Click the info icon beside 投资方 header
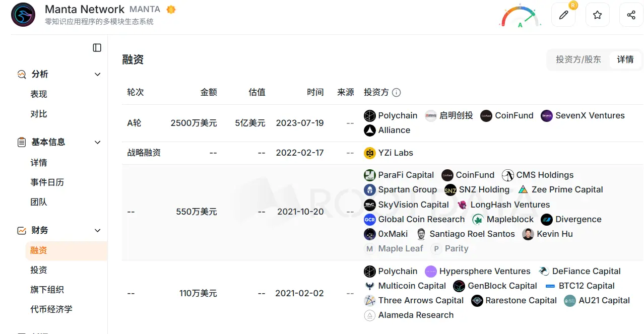The width and height of the screenshot is (644, 334). (397, 93)
